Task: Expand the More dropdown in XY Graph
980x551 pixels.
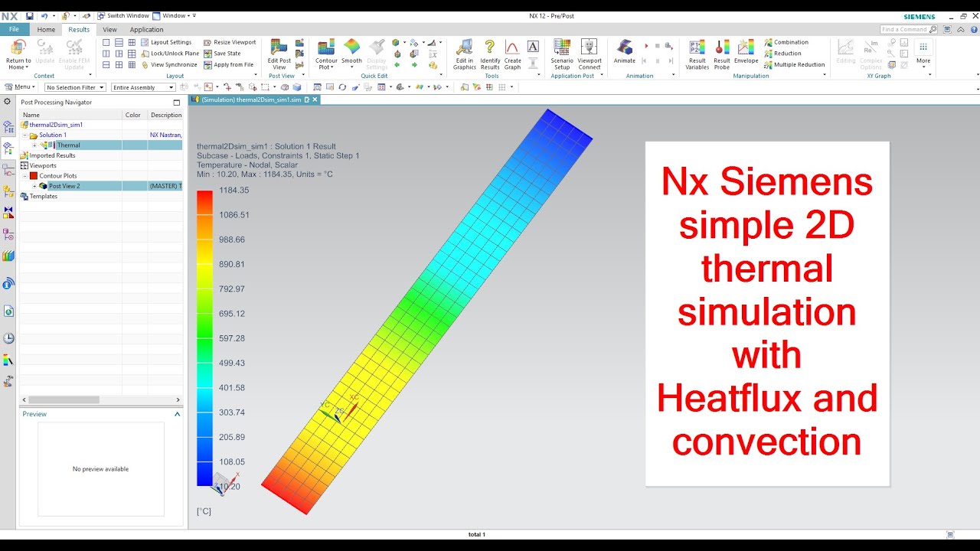Action: tap(923, 52)
